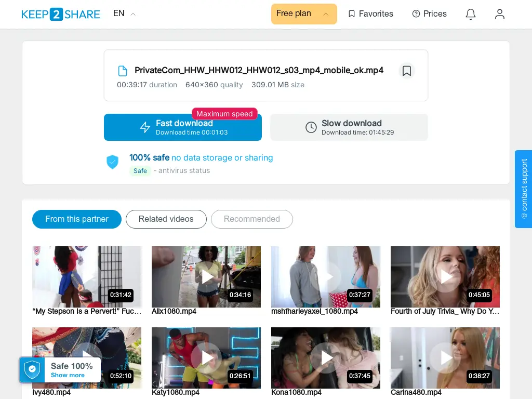Click the lightning icon on Fast download
The width and height of the screenshot is (532, 399).
(x=145, y=127)
